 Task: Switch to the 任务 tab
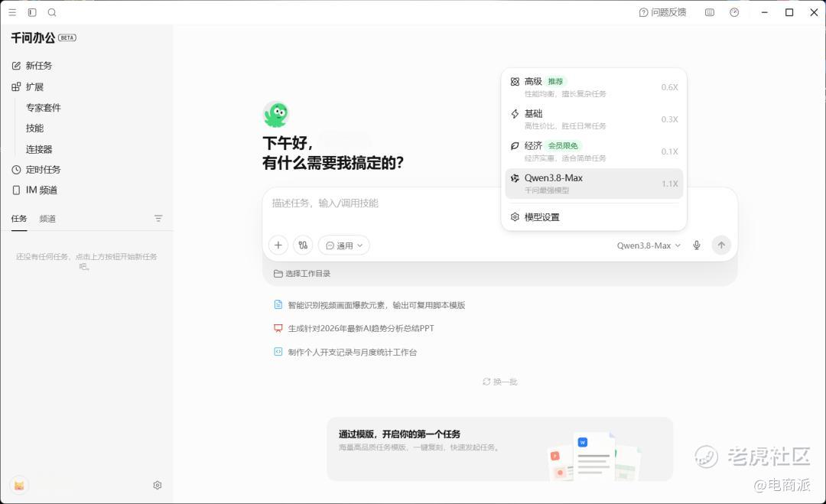[19, 218]
